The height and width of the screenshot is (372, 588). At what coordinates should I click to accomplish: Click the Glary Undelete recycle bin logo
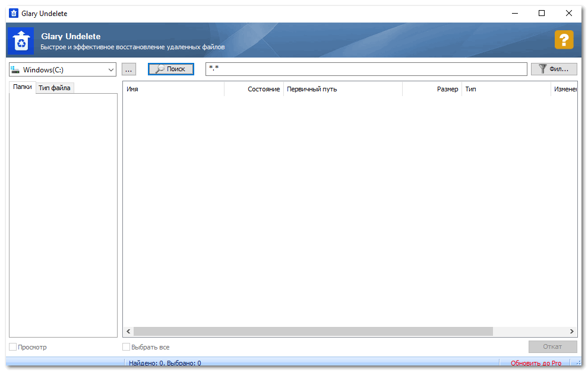[21, 40]
